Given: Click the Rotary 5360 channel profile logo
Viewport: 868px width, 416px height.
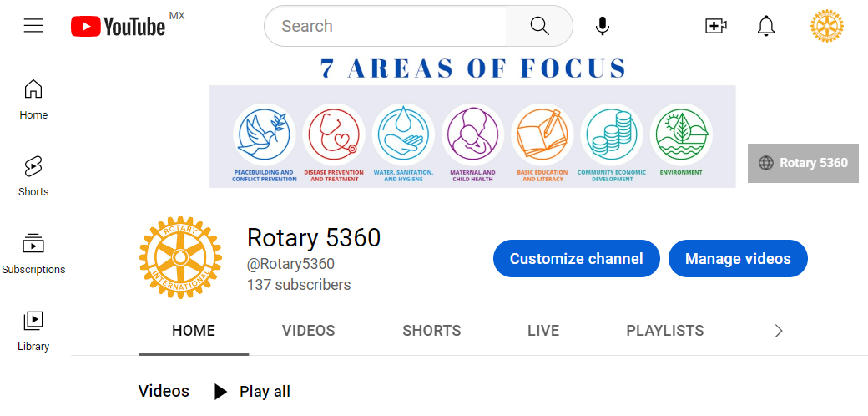Looking at the screenshot, I should pyautogui.click(x=180, y=257).
